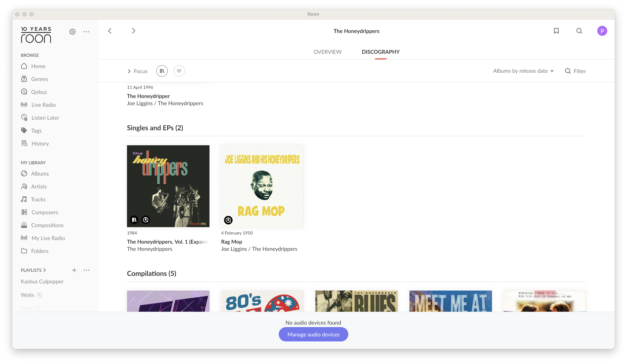
Task: Open playlists more options menu
Action: click(x=86, y=270)
